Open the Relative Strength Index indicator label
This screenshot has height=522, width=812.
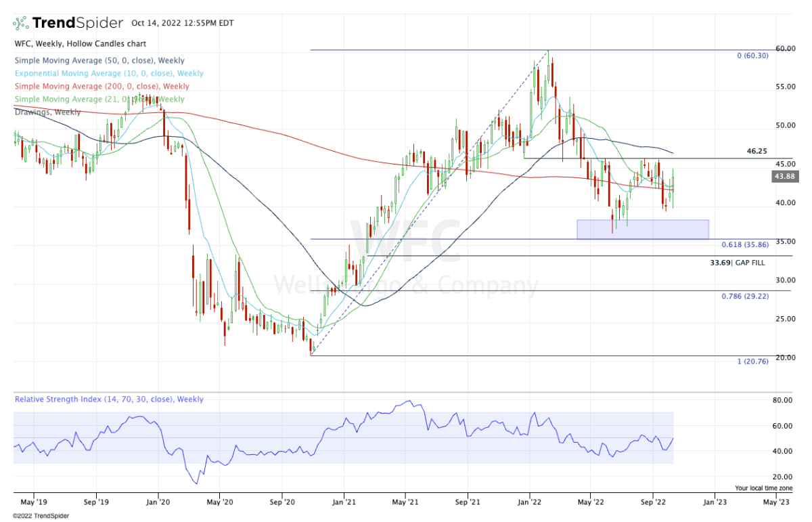pyautogui.click(x=108, y=400)
